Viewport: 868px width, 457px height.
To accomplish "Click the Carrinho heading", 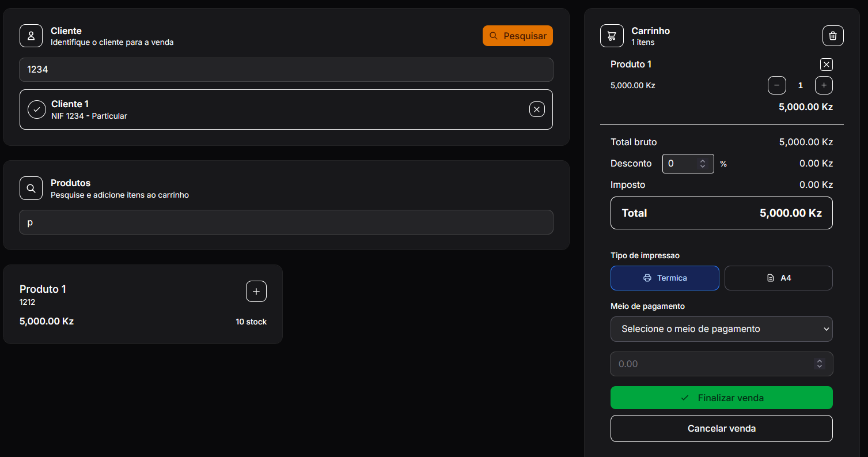I will (x=650, y=31).
